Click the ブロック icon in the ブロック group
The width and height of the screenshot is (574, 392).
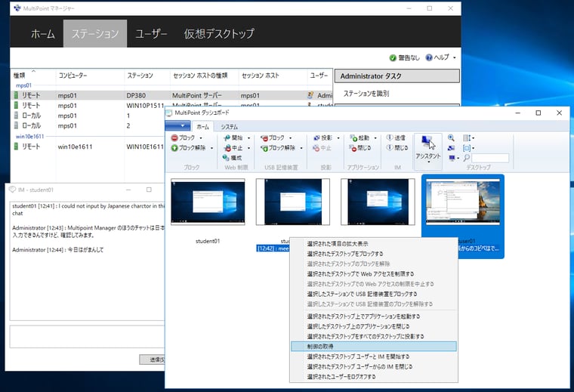click(x=174, y=138)
